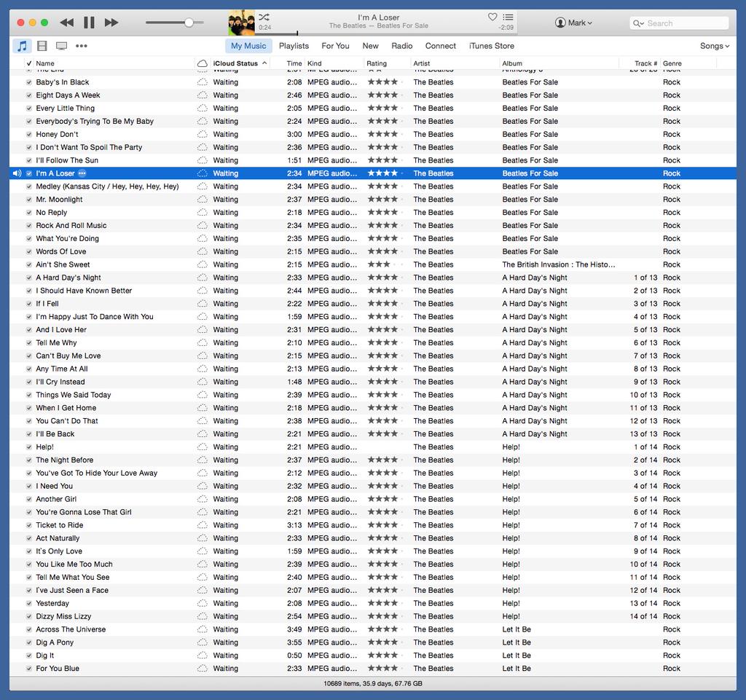Click star rating of Baby's In Black
The image size is (746, 700).
point(384,82)
